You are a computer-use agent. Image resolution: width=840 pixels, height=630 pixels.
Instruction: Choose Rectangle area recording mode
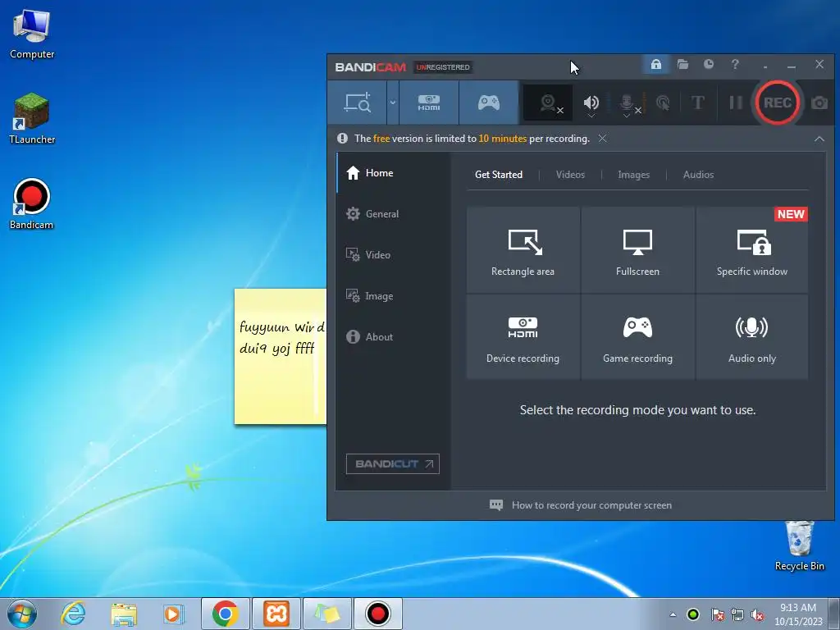pos(523,249)
